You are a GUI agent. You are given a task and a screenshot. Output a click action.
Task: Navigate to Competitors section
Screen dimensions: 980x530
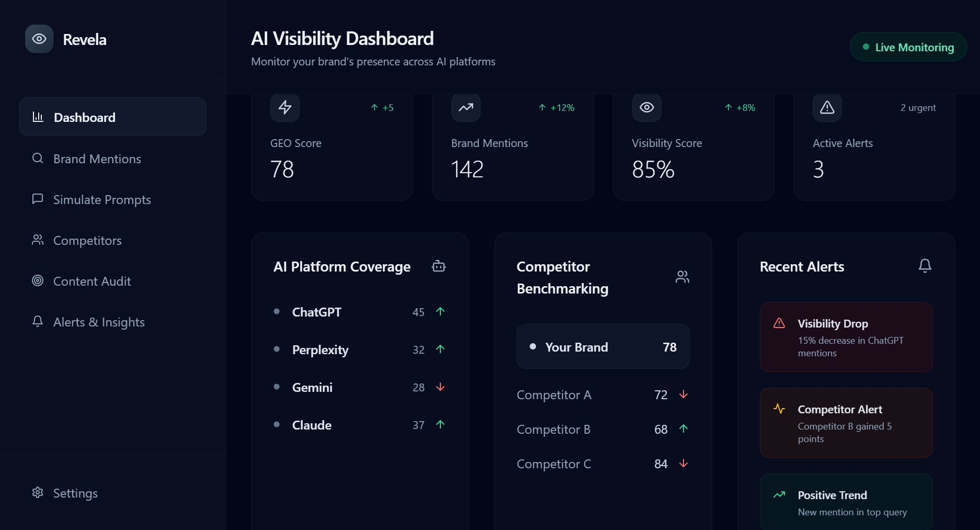coord(112,240)
